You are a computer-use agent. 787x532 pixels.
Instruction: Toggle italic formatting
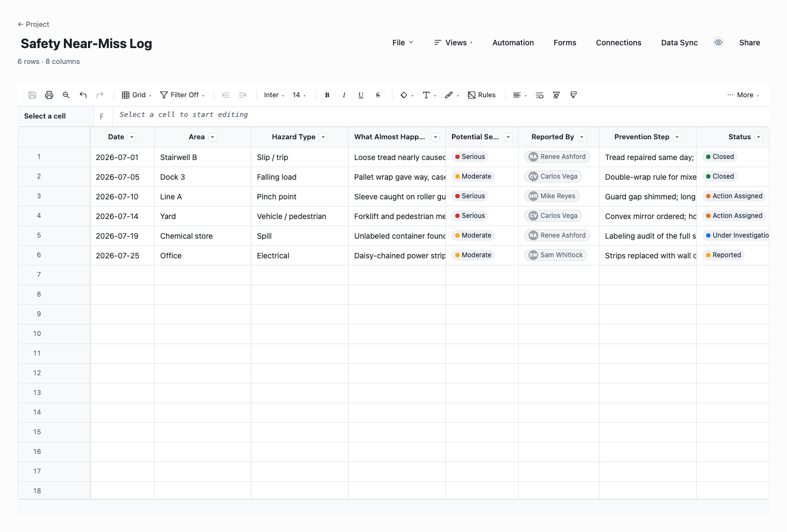point(344,95)
